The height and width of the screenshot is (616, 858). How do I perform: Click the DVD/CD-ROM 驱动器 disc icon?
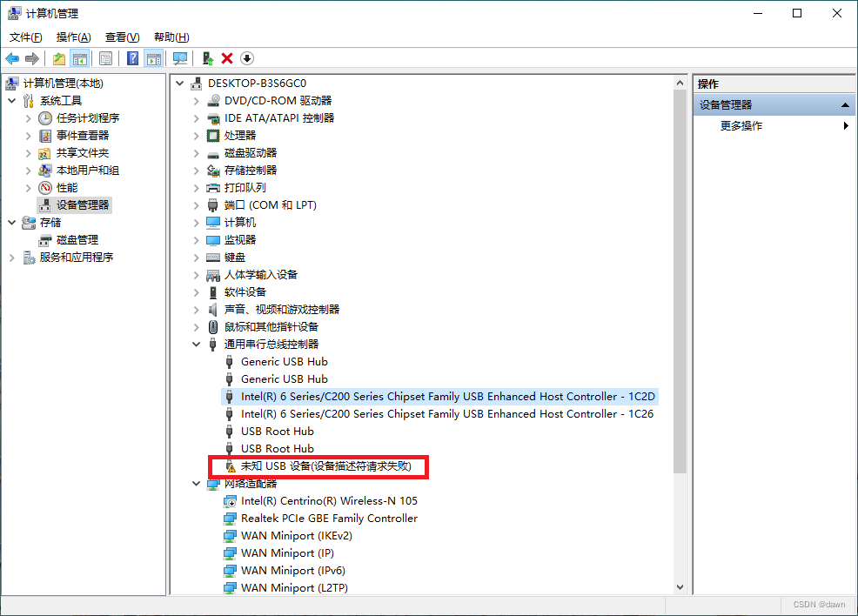213,101
